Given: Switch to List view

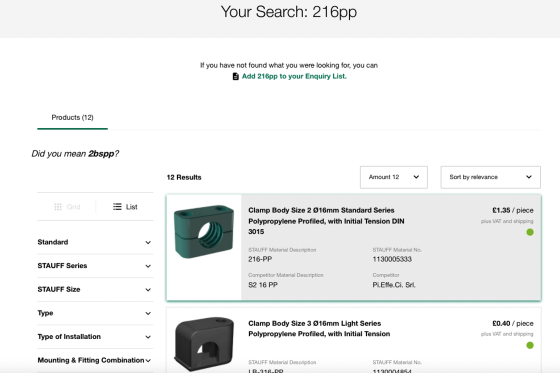Looking at the screenshot, I should 125,207.
